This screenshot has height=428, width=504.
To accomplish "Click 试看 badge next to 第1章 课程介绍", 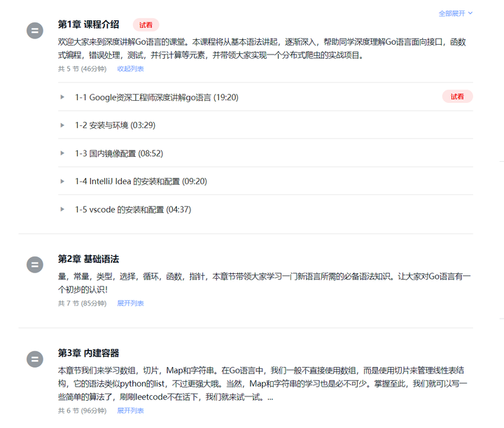I will coord(146,25).
